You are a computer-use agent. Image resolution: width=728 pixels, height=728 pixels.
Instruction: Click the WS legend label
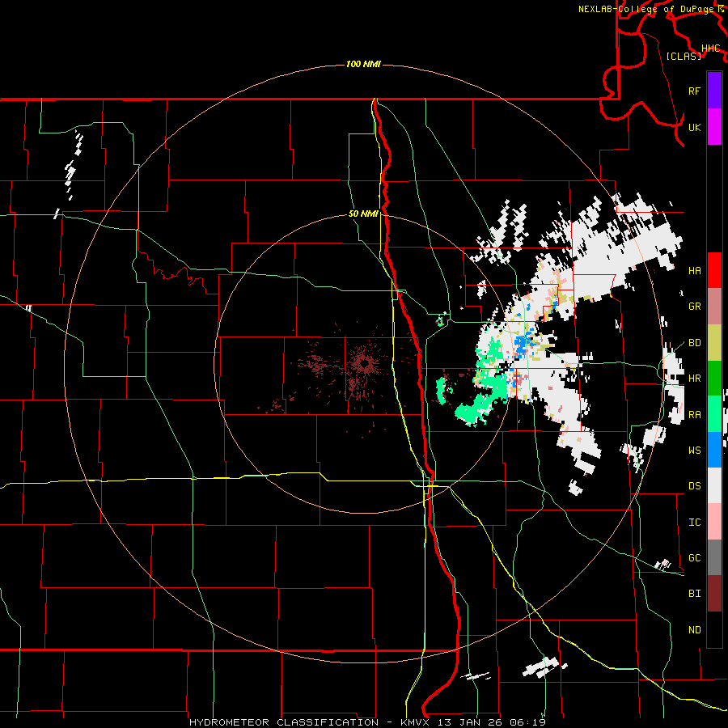694,451
